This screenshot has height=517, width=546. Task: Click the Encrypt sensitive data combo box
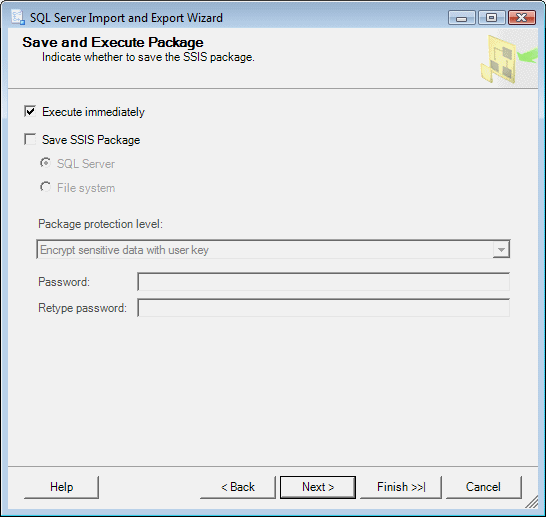[273, 249]
